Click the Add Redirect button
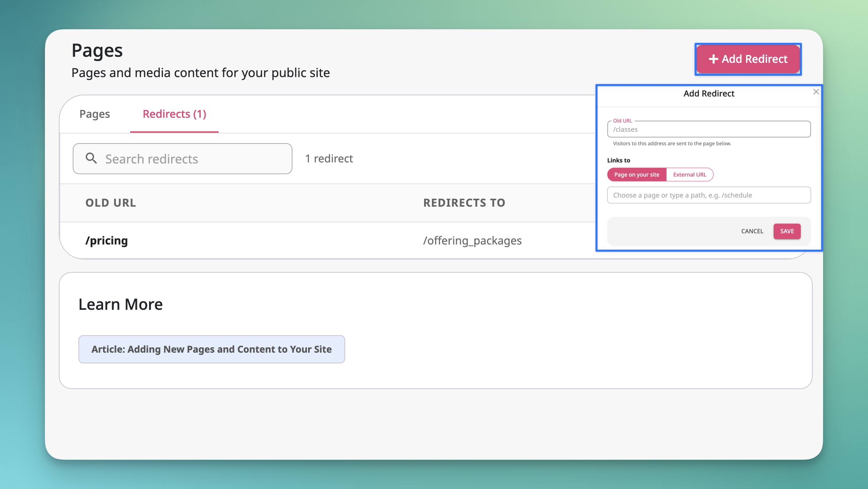This screenshot has width=868, height=489. click(x=748, y=59)
